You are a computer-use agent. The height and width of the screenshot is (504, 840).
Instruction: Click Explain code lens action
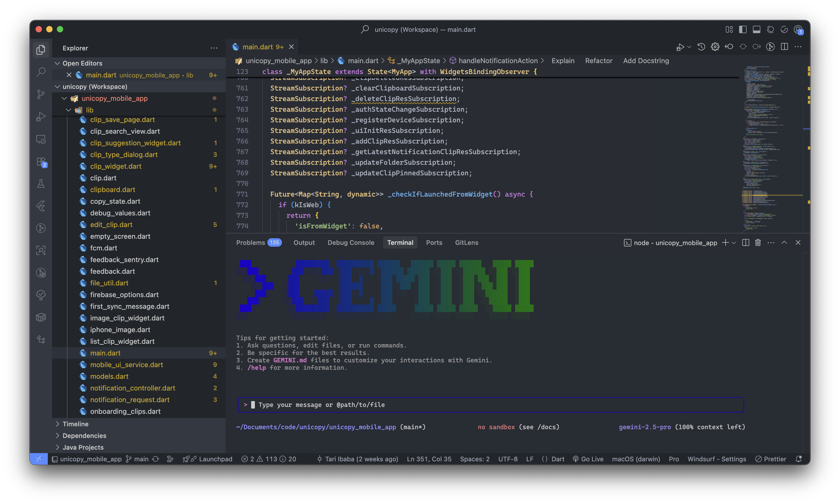point(563,61)
